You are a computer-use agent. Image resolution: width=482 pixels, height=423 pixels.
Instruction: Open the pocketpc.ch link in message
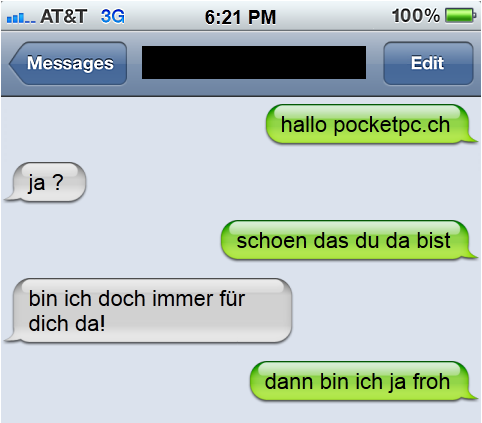click(x=392, y=126)
